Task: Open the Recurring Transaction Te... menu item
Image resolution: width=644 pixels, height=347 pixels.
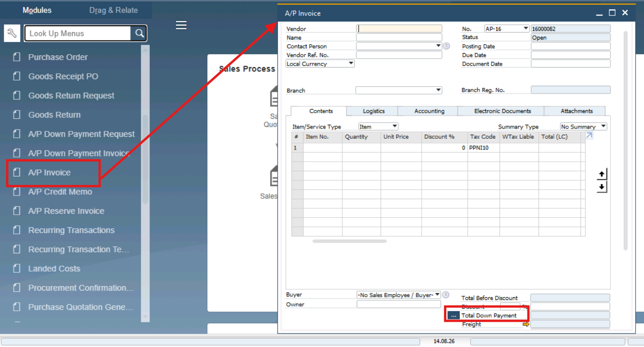Action: pyautogui.click(x=78, y=250)
